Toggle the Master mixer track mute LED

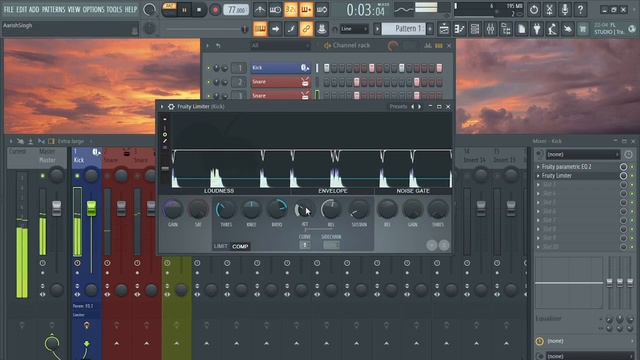(x=42, y=176)
